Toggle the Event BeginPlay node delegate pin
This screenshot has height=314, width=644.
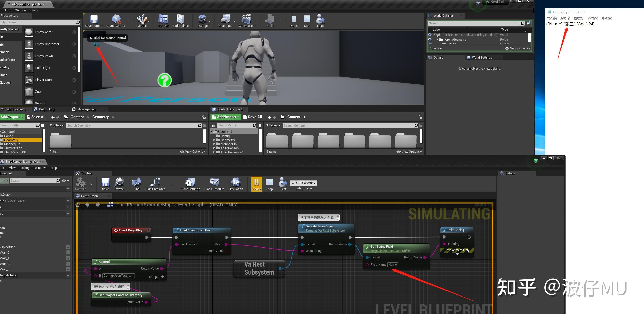pos(149,230)
